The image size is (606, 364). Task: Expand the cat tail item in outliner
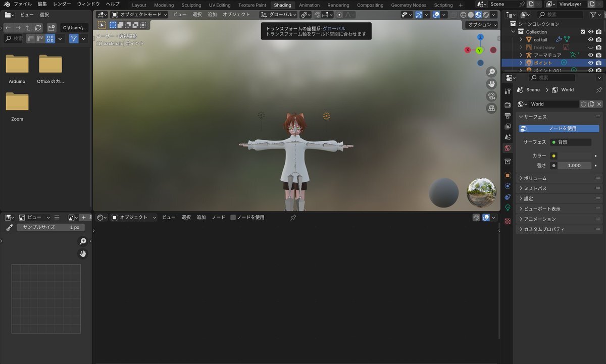coord(521,39)
